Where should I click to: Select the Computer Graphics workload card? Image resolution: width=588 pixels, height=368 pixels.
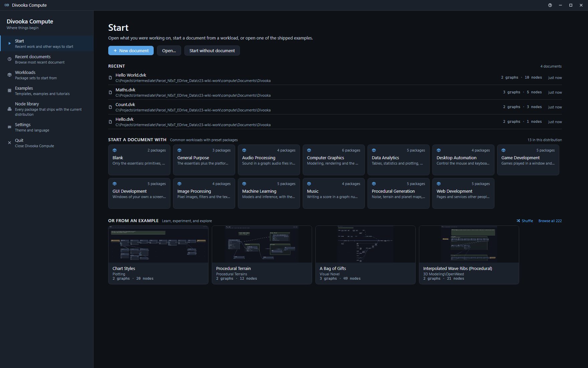(x=334, y=160)
